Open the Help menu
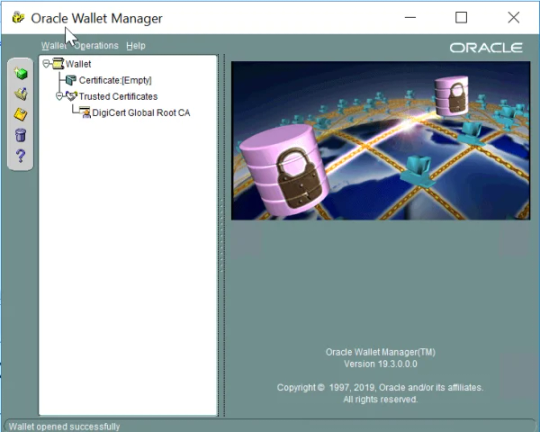This screenshot has width=540, height=432. click(136, 45)
